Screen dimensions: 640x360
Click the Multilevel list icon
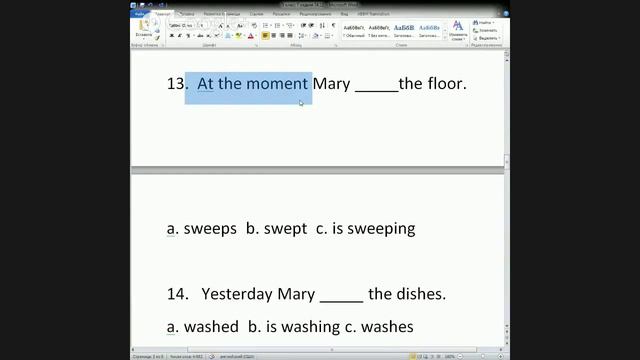290,26
